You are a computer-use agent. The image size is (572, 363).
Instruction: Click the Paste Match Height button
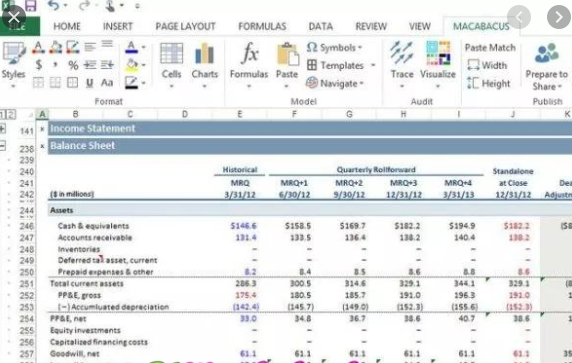[488, 83]
